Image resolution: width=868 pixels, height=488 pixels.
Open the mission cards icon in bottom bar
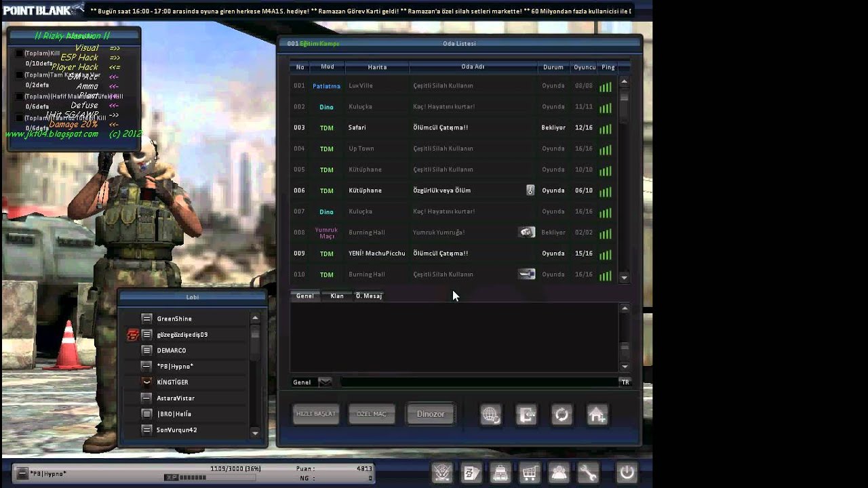(x=471, y=473)
